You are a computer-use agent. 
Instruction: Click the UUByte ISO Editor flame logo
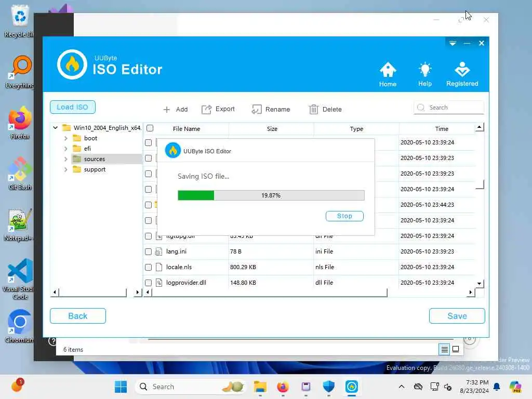coord(72,64)
